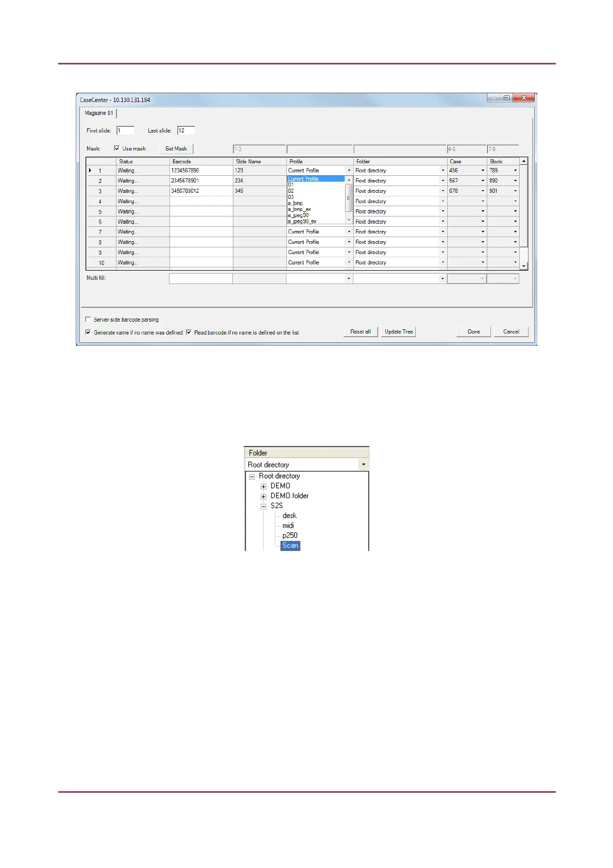Open Block dropdown showing 789
Viewport: 613px width, 868px height.
tap(515, 171)
